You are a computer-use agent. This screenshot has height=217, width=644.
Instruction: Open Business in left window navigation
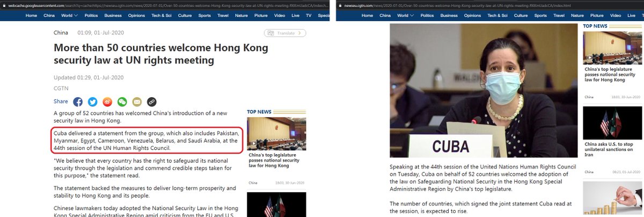[113, 16]
